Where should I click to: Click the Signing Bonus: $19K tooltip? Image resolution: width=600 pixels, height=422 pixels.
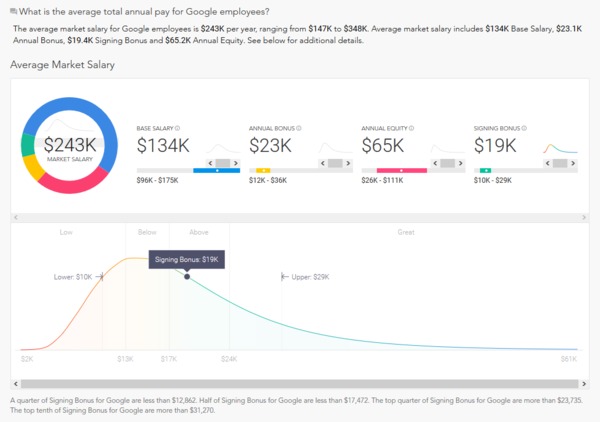[x=187, y=259]
